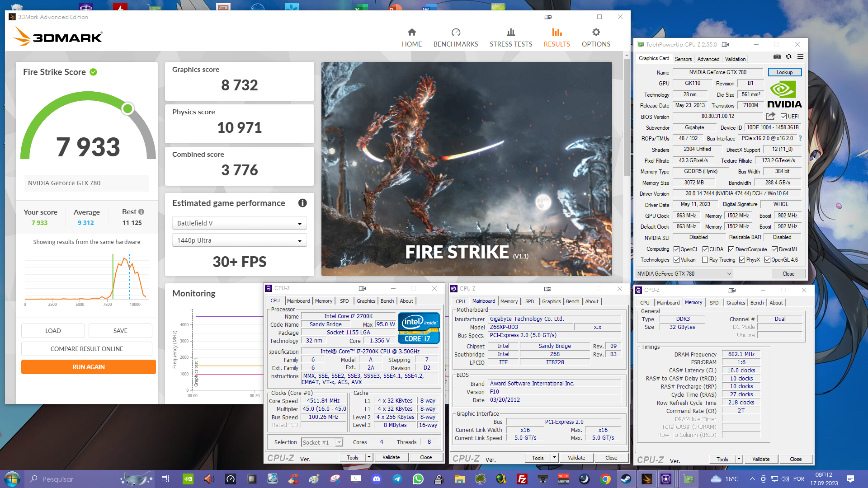
Task: Click the score gauge indicator knob
Action: pos(128,108)
